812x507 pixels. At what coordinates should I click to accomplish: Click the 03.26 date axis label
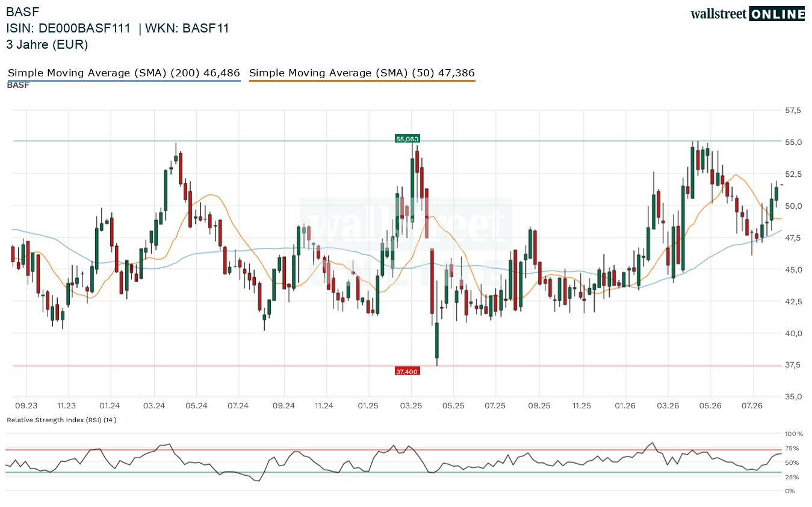click(x=668, y=406)
